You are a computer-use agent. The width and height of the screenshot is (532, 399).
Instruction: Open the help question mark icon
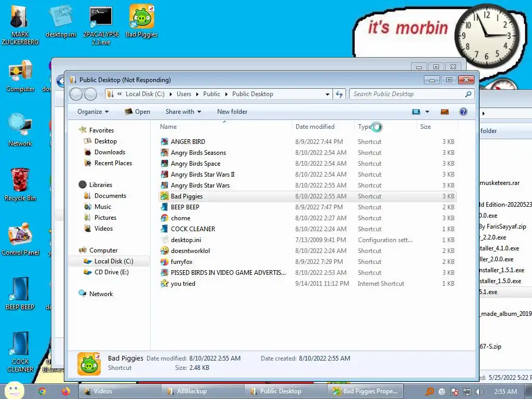point(463,112)
